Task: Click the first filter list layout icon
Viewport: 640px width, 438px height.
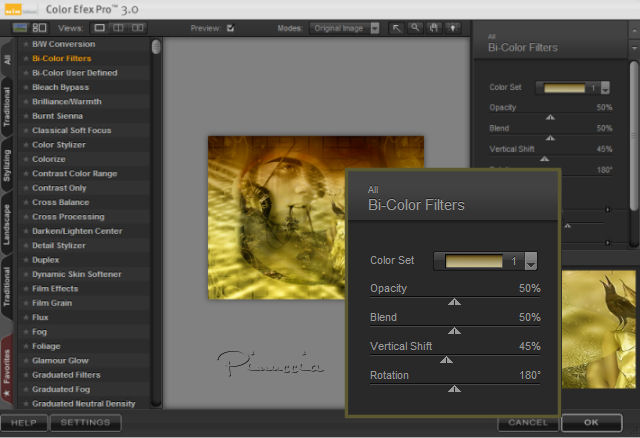Action: click(x=20, y=28)
